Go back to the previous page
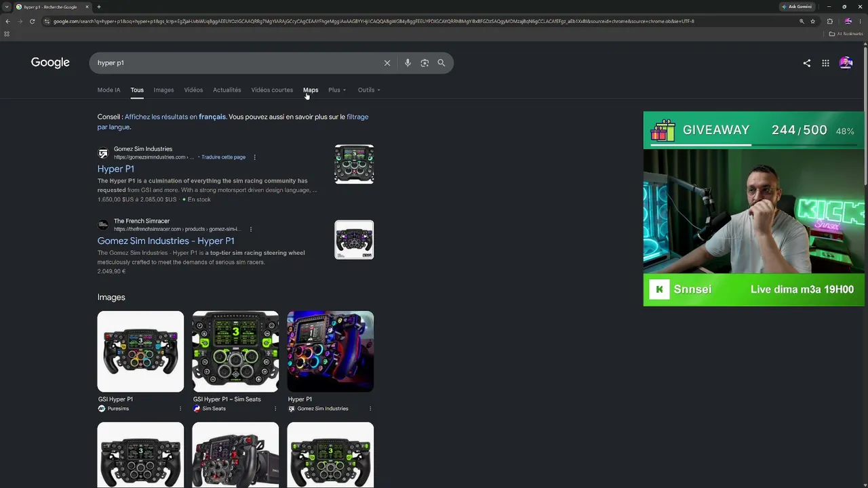 pyautogui.click(x=7, y=21)
